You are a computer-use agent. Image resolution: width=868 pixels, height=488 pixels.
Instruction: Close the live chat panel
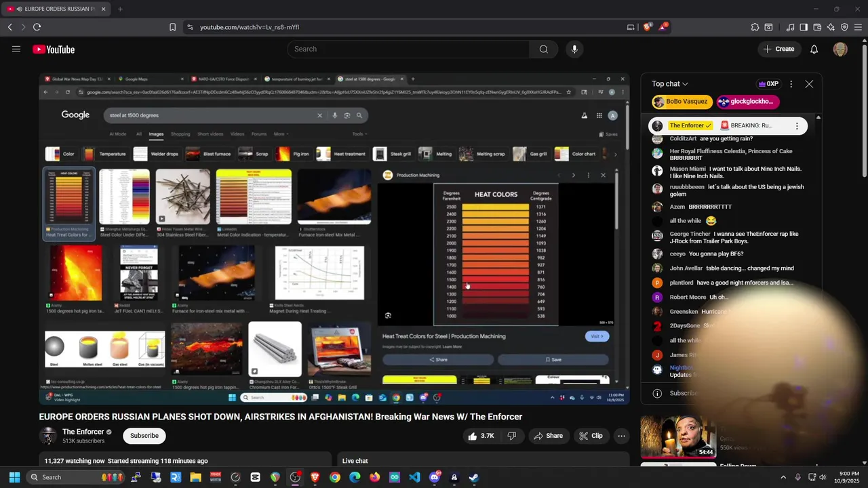tap(809, 84)
